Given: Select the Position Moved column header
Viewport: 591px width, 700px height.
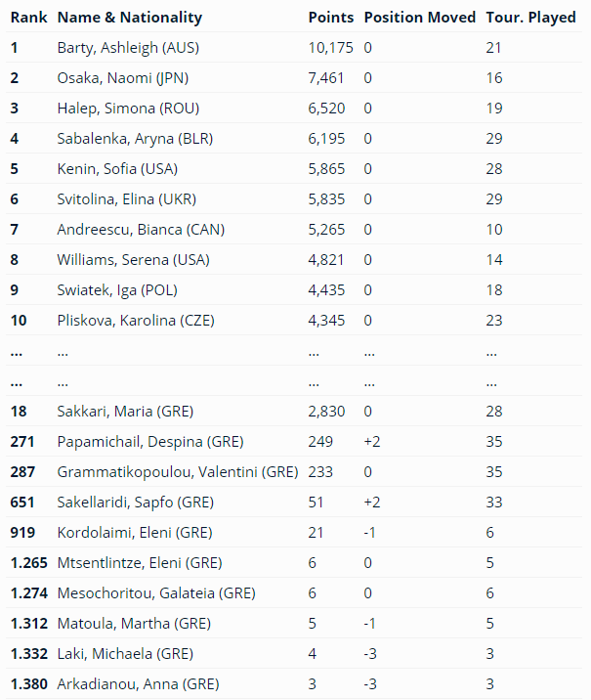Looking at the screenshot, I should pos(420,18).
